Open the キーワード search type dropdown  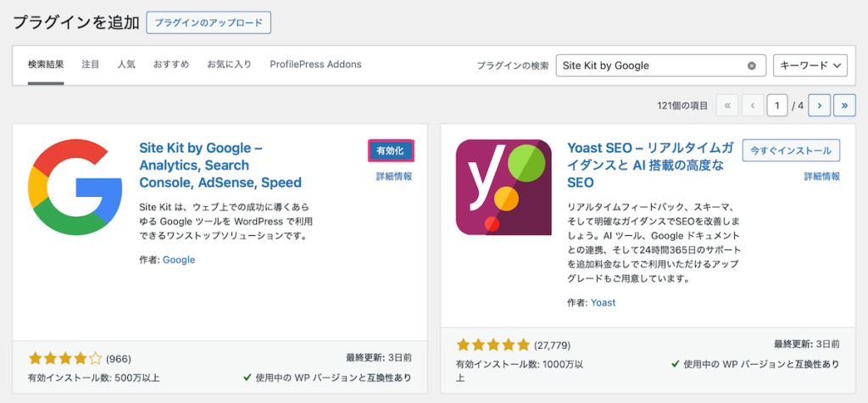coord(810,65)
